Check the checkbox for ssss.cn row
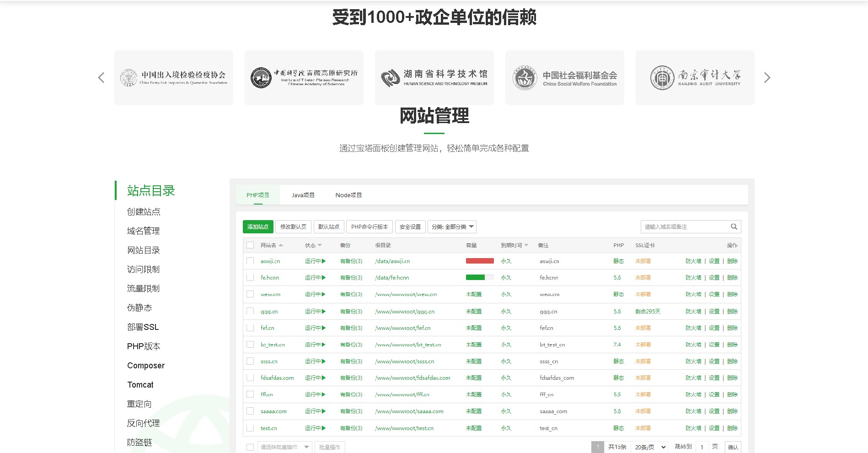The height and width of the screenshot is (453, 868). [250, 361]
